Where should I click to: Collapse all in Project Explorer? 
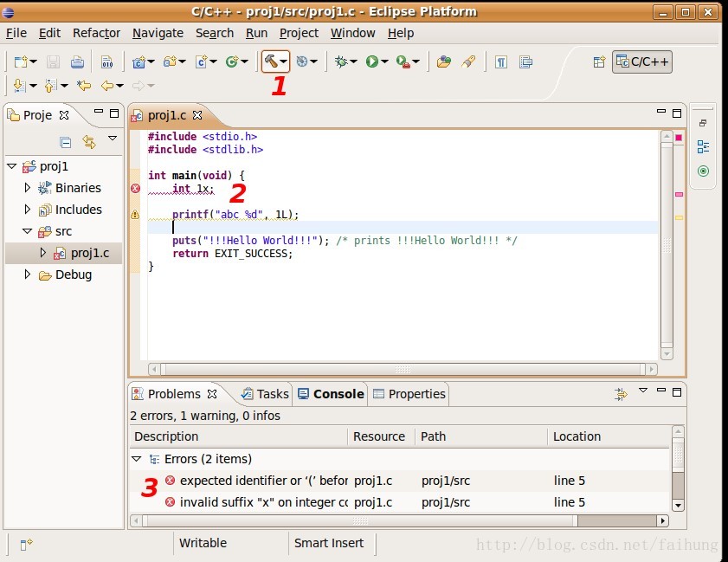pos(66,142)
